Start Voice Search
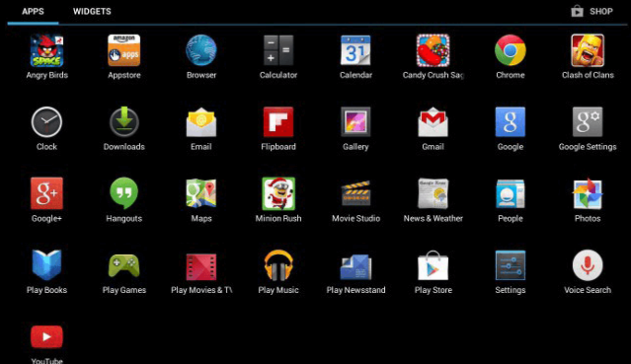The image size is (631, 364). point(588,265)
